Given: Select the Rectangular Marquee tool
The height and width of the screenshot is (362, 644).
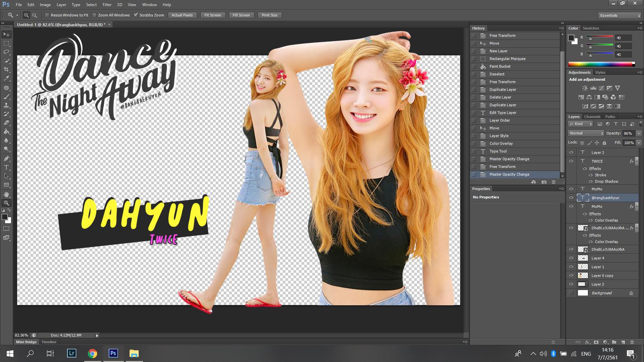Looking at the screenshot, I should [6, 43].
